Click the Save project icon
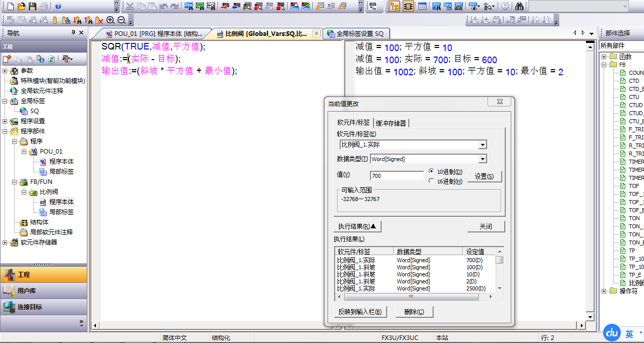This screenshot has width=644, height=343. [32, 6]
